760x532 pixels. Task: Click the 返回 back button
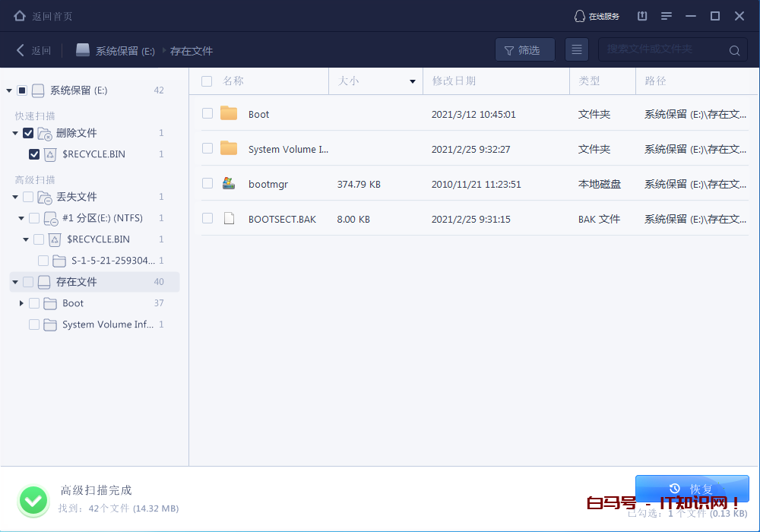[32, 52]
